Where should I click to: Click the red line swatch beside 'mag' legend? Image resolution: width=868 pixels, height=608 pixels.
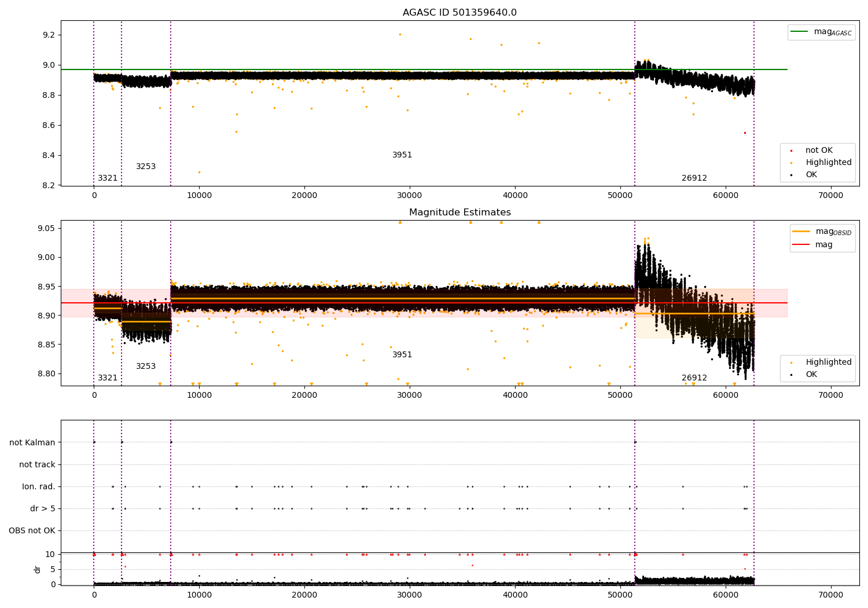click(x=801, y=245)
